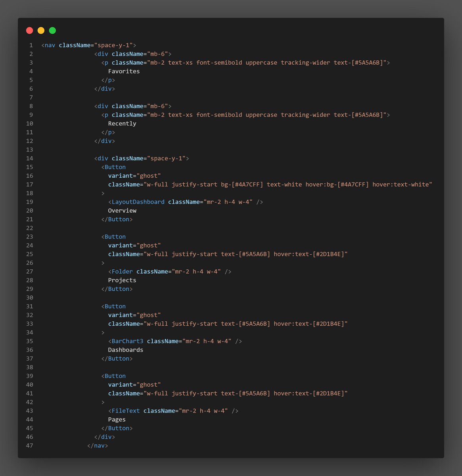Click the opening <Button tag on line 39
Image resolution: width=462 pixels, height=476 pixels.
point(113,376)
